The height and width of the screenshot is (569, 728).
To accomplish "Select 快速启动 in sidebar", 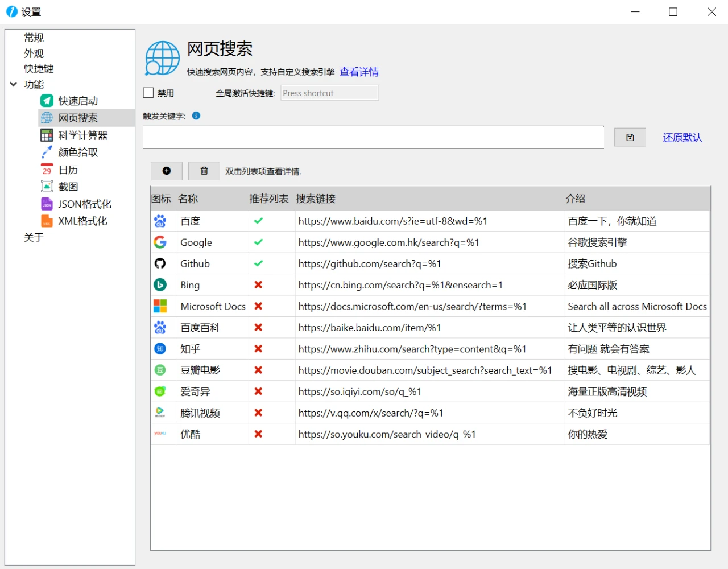I will tap(78, 101).
